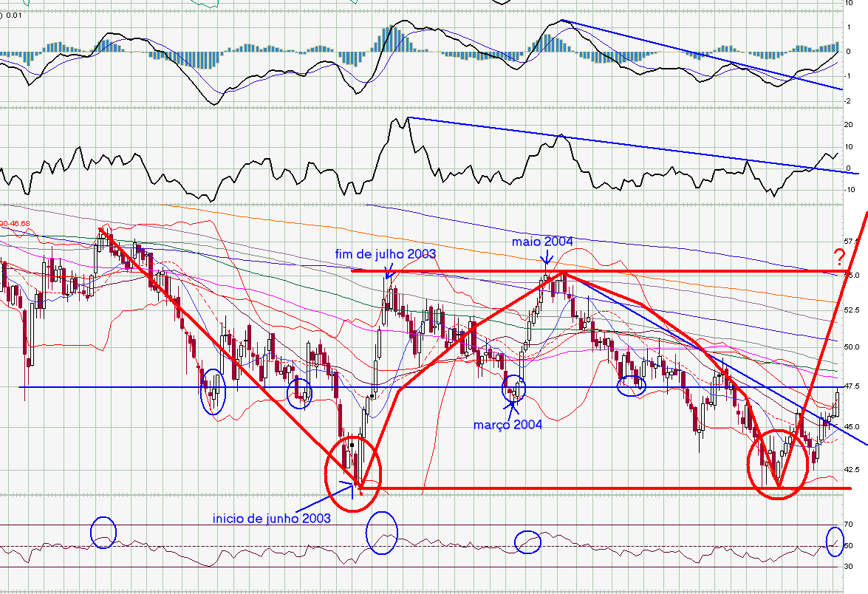The height and width of the screenshot is (594, 868).
Task: Click the 70 level on the RSI axis
Action: point(849,525)
